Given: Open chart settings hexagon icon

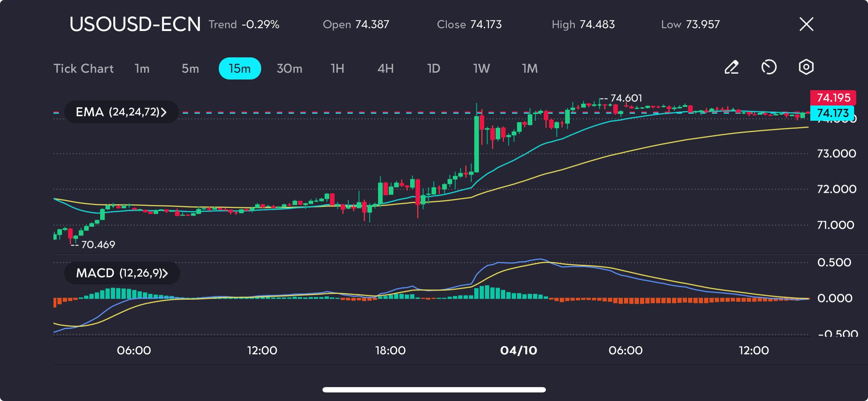Looking at the screenshot, I should coord(806,67).
